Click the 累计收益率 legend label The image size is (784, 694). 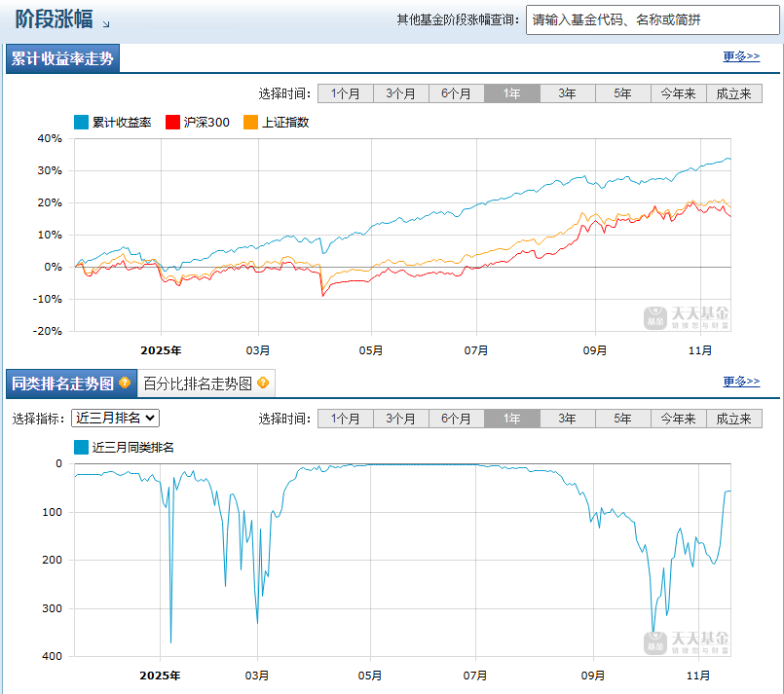click(122, 123)
